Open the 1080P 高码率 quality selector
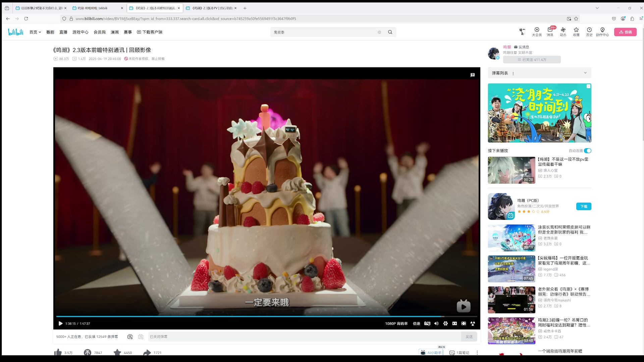 396,323
